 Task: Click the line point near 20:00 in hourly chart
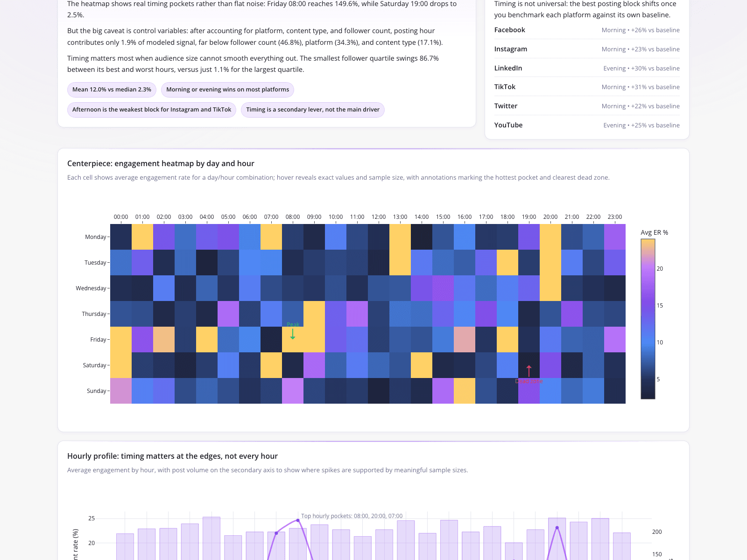point(557,528)
